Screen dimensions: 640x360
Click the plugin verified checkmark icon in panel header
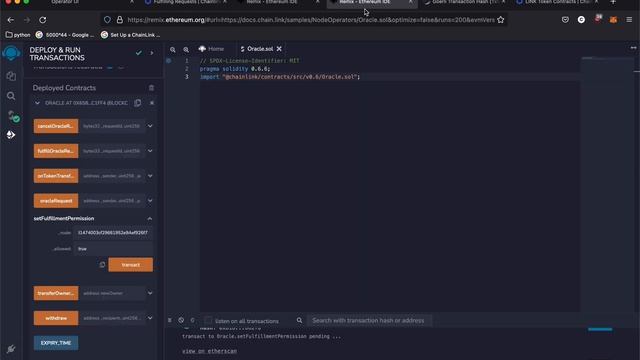click(x=139, y=53)
